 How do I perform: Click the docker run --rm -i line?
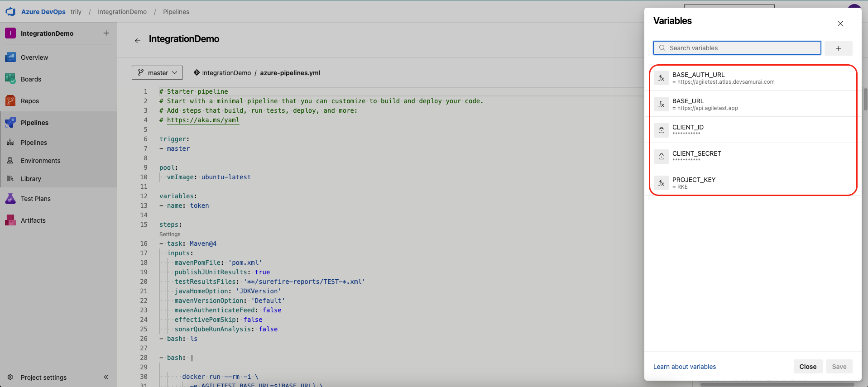pos(220,377)
